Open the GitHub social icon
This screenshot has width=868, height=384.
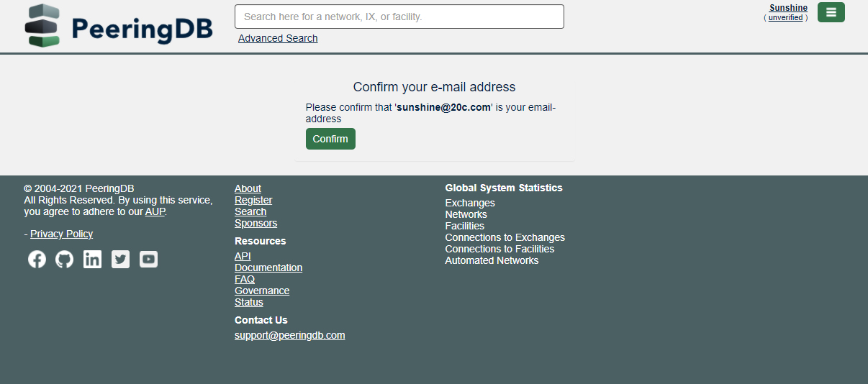65,260
